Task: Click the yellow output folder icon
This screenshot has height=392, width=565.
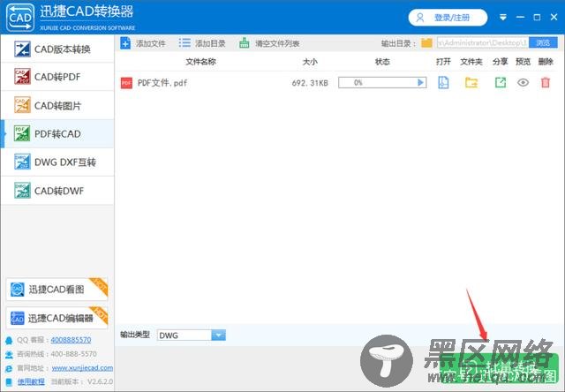Action: (x=426, y=43)
